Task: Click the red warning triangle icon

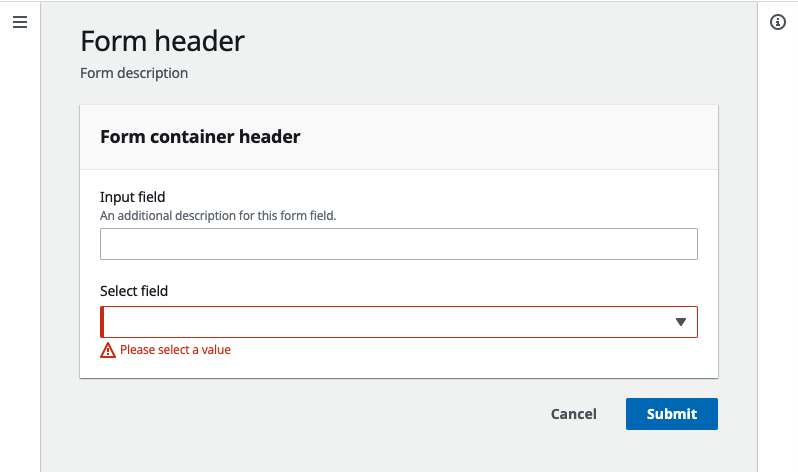Action: [108, 350]
